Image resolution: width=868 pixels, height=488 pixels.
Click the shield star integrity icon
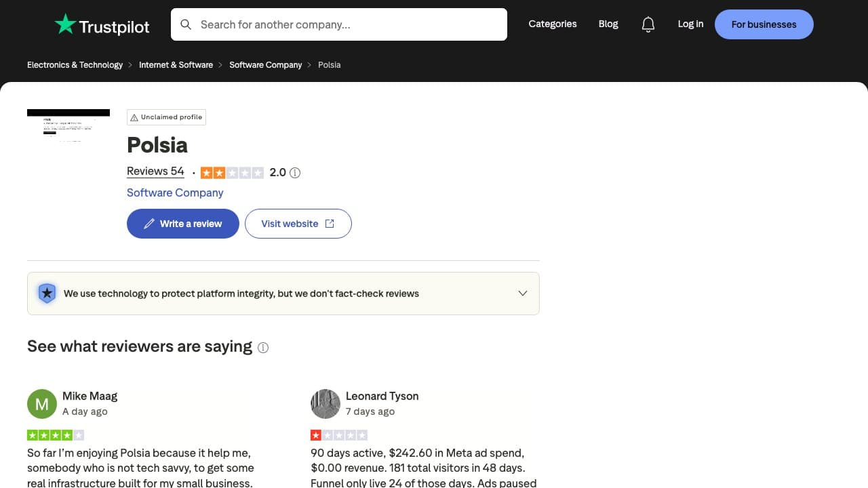pyautogui.click(x=47, y=293)
